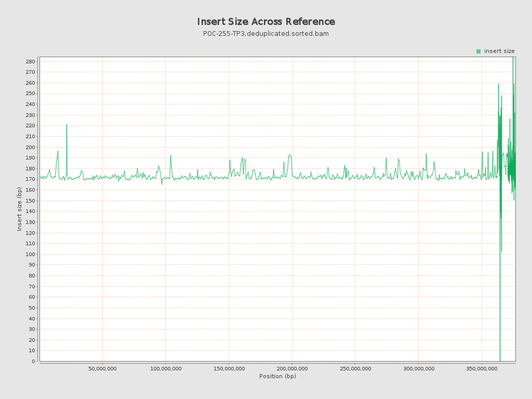Click the x-axis label 'Position (bp)'
The width and height of the screenshot is (532, 399).
(277, 376)
